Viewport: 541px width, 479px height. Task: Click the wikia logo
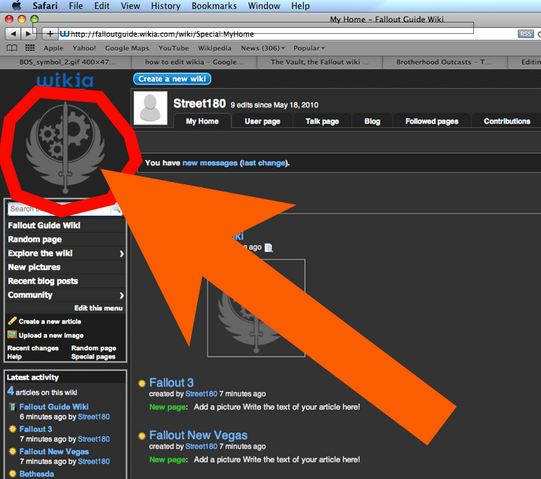tap(65, 80)
